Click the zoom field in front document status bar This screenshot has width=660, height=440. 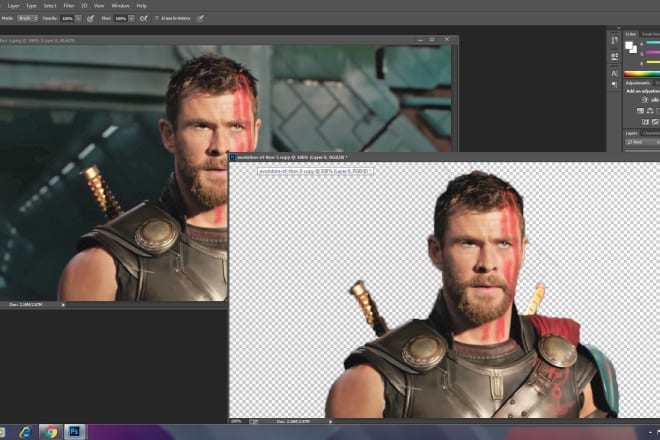(x=237, y=421)
